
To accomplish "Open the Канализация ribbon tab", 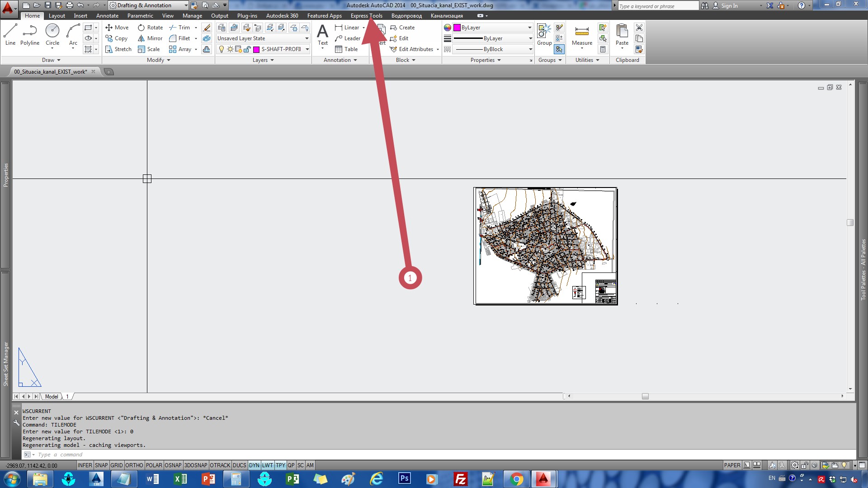I will click(x=447, y=15).
